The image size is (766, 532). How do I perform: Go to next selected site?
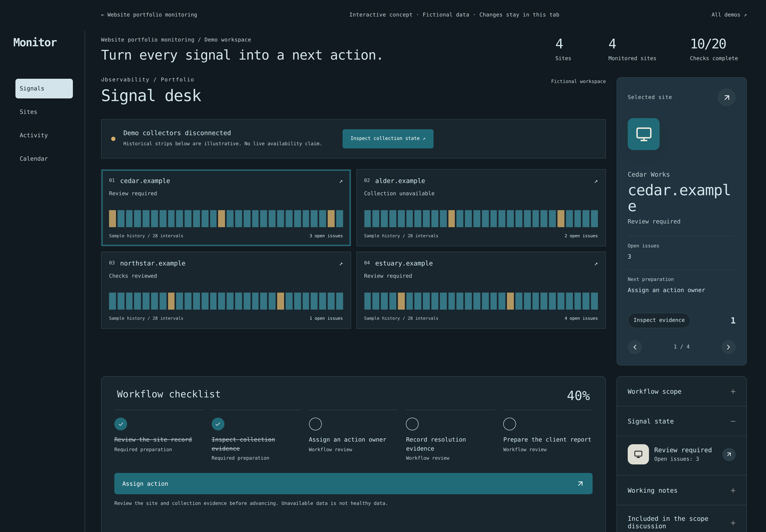click(x=728, y=347)
